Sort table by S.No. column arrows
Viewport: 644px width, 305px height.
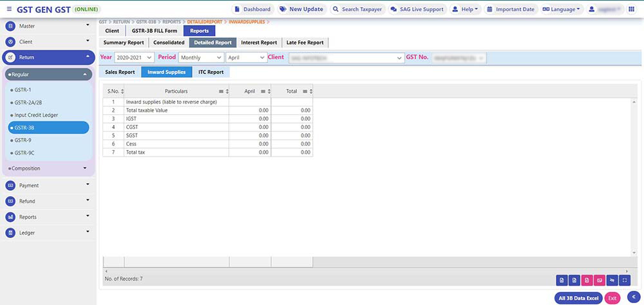[x=122, y=92]
